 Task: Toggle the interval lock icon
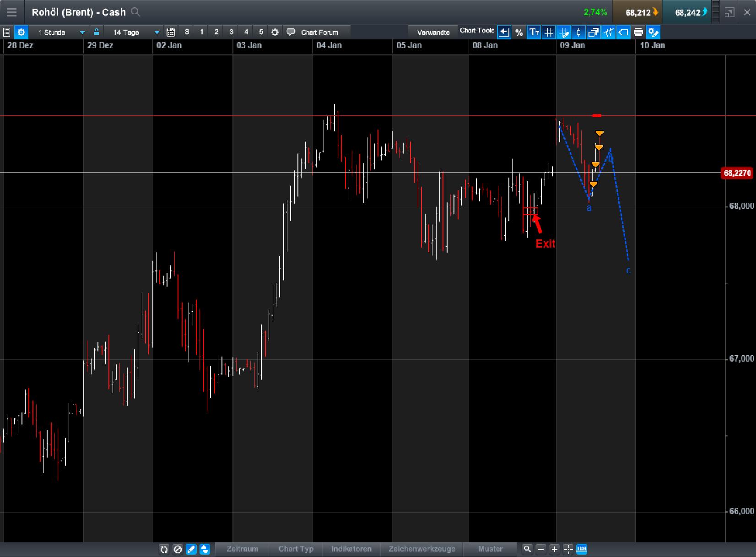[97, 32]
